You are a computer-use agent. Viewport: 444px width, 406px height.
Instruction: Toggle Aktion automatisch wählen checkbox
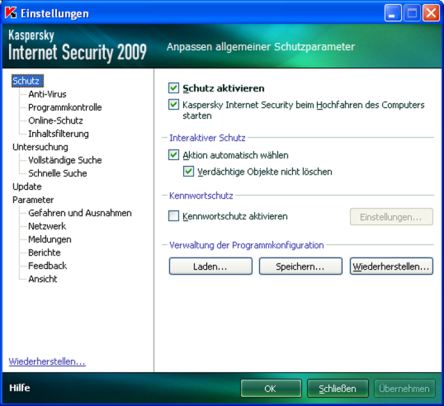pyautogui.click(x=173, y=155)
